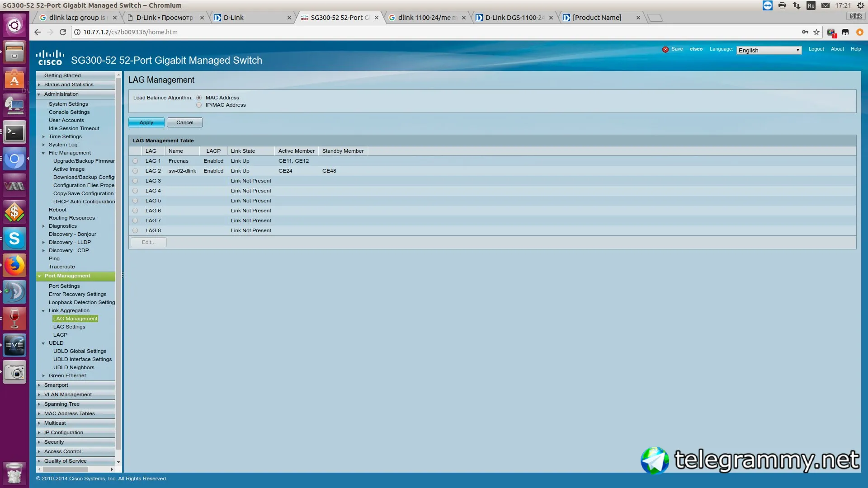Launch Skype from the dock
Image resolution: width=868 pixels, height=488 pixels.
14,239
